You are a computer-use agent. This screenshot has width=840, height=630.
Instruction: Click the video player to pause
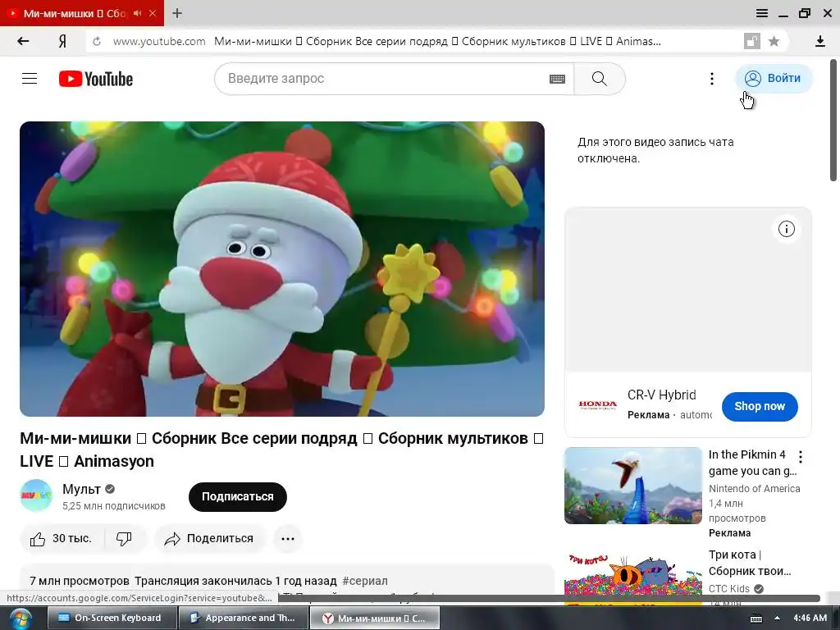[282, 269]
